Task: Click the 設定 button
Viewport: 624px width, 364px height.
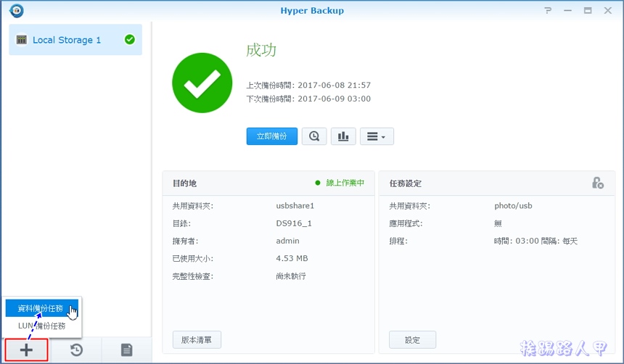Action: (x=412, y=340)
